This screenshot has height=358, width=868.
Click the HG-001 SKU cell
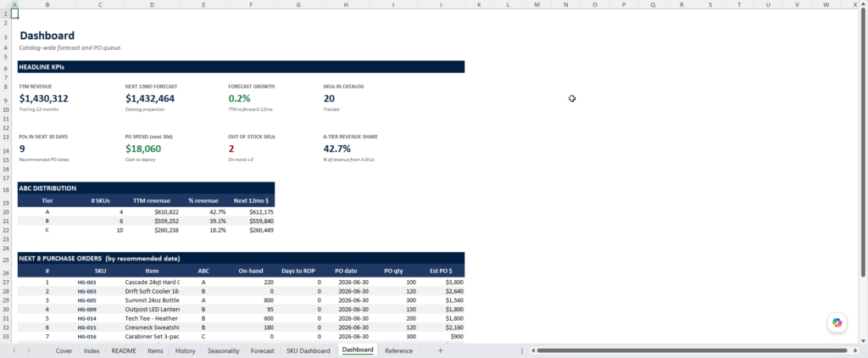point(100,282)
